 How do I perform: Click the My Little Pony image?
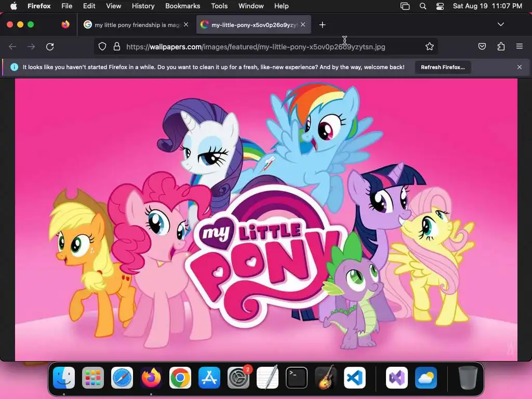tap(266, 220)
